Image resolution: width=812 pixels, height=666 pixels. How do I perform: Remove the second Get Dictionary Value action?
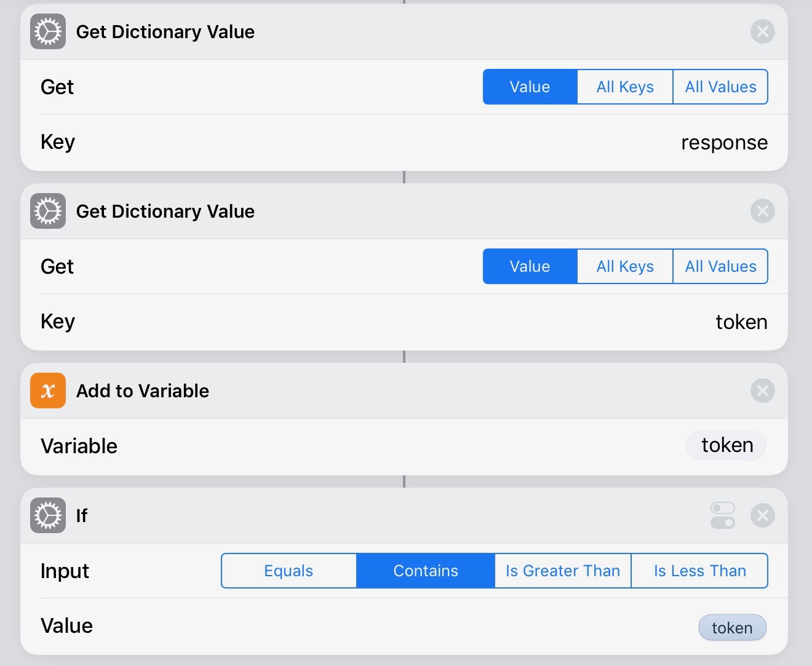(762, 212)
